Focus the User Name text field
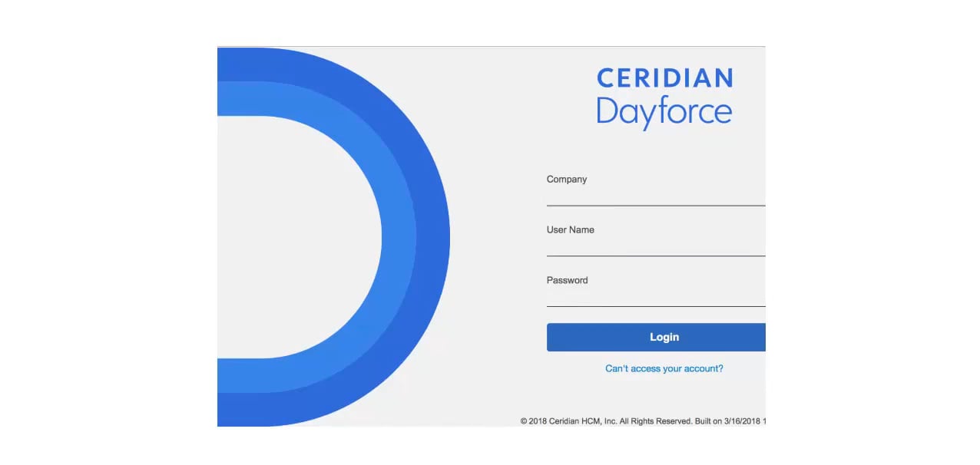The height and width of the screenshot is (465, 980). [x=655, y=246]
